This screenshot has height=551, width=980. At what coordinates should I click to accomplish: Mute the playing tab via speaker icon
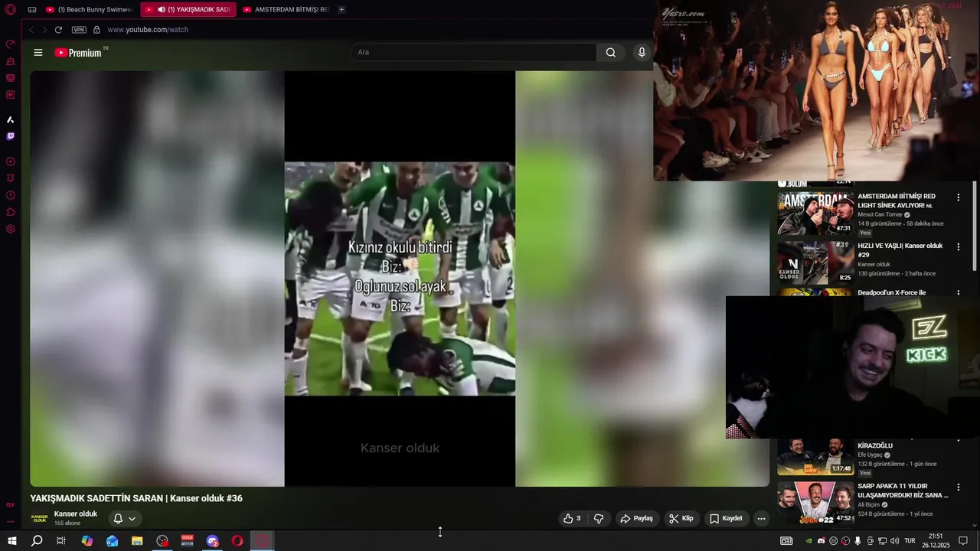click(161, 9)
